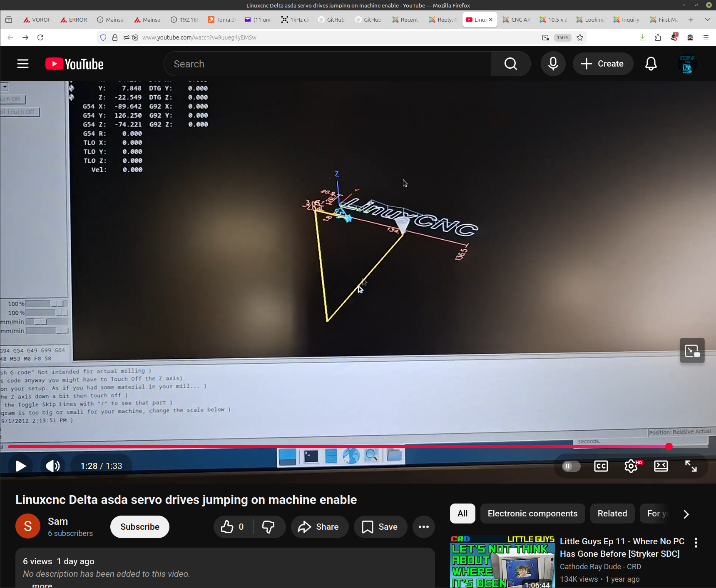This screenshot has width=716, height=588.
Task: Click the video progress bar scrubber
Action: (669, 447)
